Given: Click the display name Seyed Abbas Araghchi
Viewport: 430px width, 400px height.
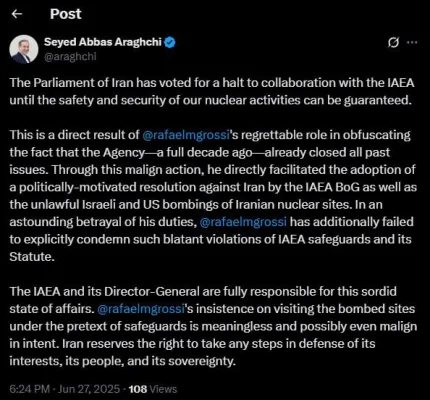Looking at the screenshot, I should 103,42.
